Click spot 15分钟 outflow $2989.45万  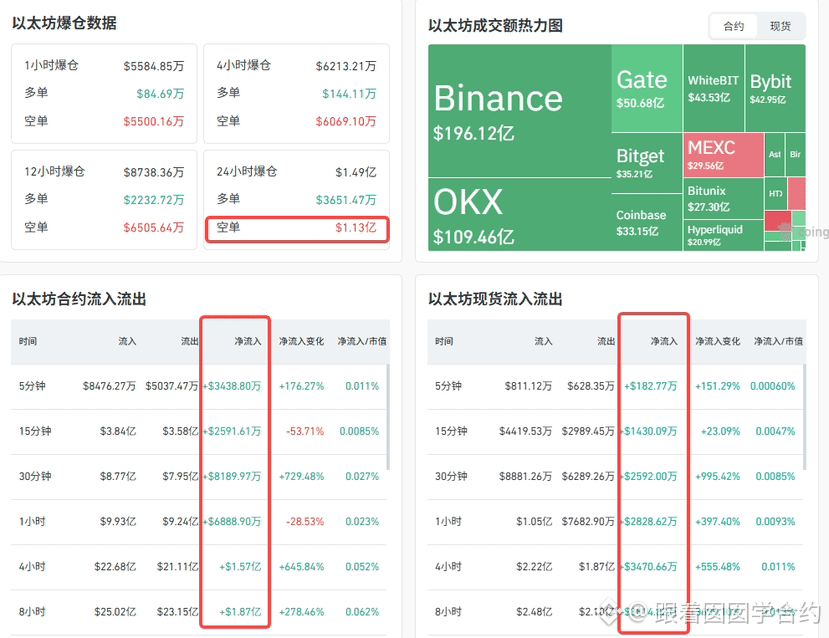click(x=588, y=431)
